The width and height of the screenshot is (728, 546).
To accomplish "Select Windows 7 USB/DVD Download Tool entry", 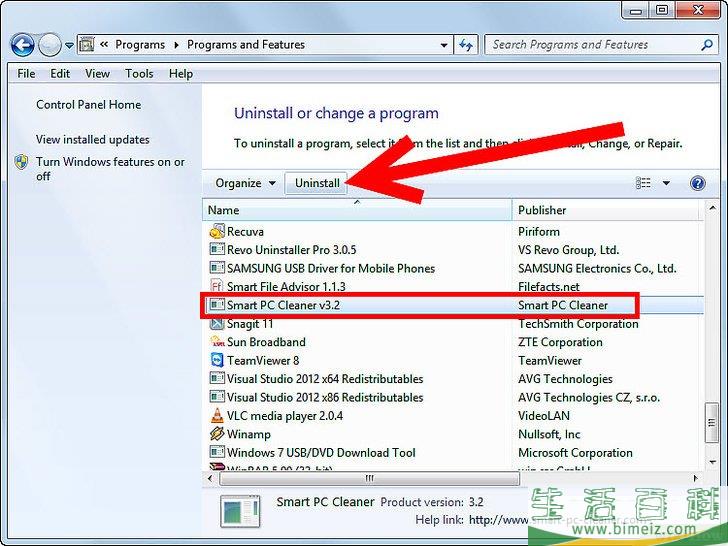I will (321, 453).
